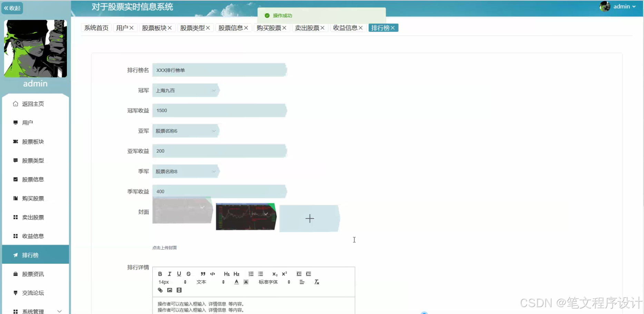The image size is (644, 314).
Task: Select the faded gray cover thumbnail
Action: pyautogui.click(x=182, y=211)
